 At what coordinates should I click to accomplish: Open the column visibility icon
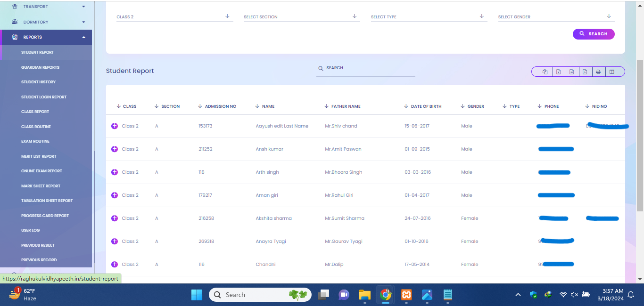pos(611,72)
